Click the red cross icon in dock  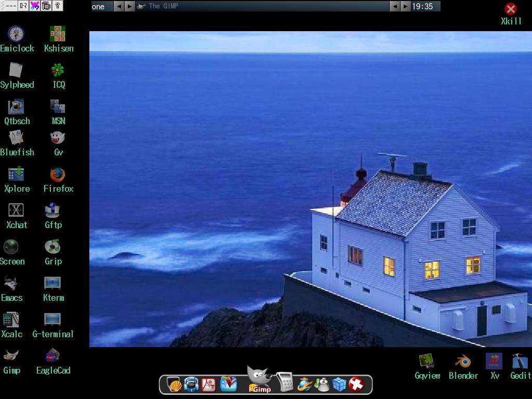(356, 384)
